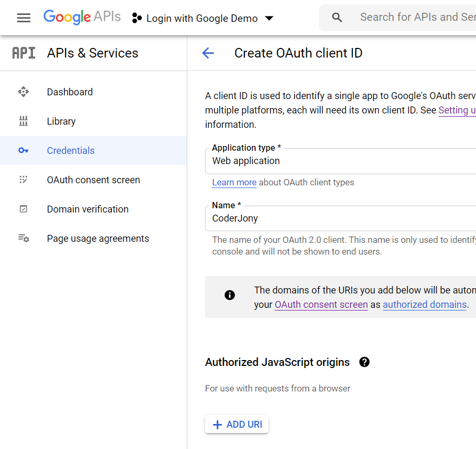
Task: Click the APIs & Services heading text
Action: (x=93, y=53)
